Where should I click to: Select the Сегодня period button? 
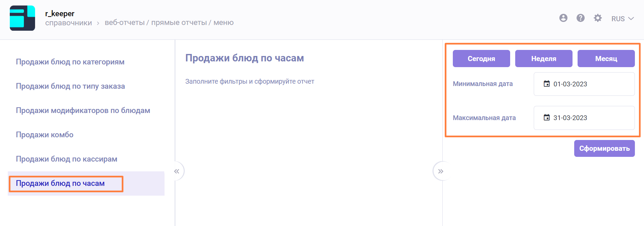tap(481, 59)
